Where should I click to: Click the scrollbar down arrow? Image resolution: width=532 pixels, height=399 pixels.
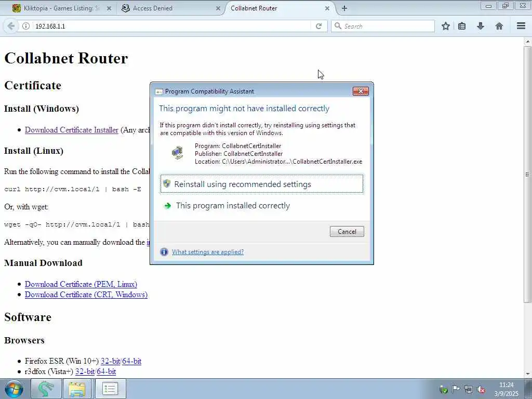point(527,374)
